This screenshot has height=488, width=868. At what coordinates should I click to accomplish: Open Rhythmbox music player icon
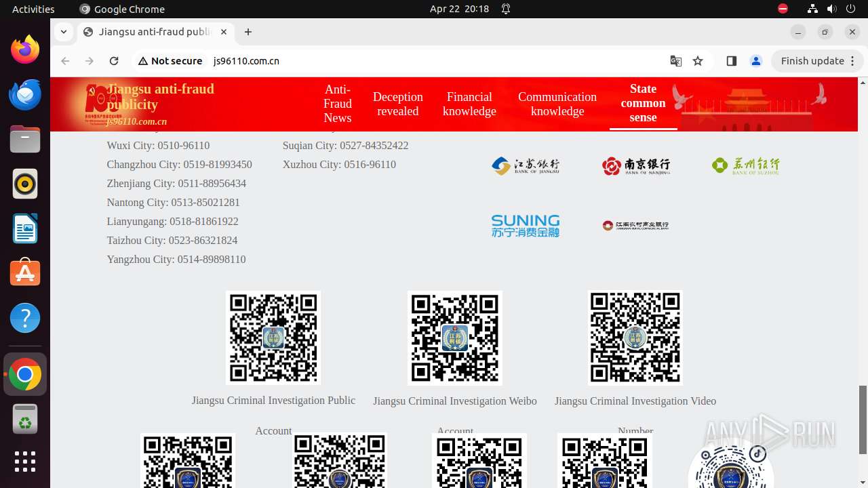pos(25,184)
